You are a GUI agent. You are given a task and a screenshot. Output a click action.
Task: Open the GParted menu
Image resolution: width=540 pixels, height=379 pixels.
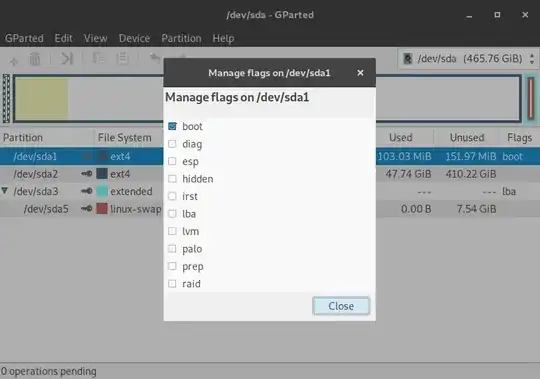coord(24,38)
